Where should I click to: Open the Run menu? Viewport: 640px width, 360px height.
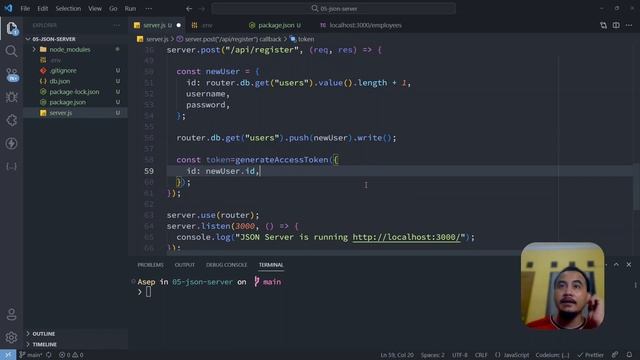130,9
